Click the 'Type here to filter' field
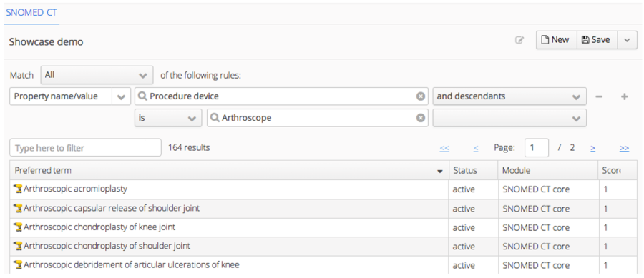Image resolution: width=644 pixels, height=278 pixels. click(85, 148)
